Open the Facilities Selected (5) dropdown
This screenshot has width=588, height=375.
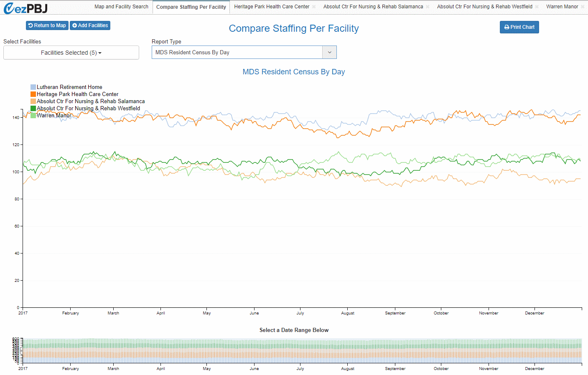click(x=71, y=53)
